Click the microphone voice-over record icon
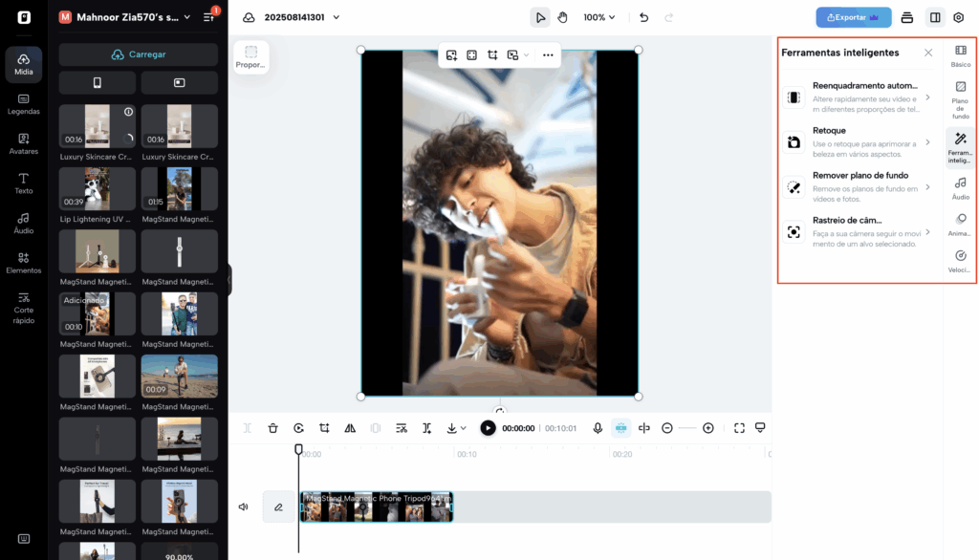The image size is (979, 560). pyautogui.click(x=598, y=428)
